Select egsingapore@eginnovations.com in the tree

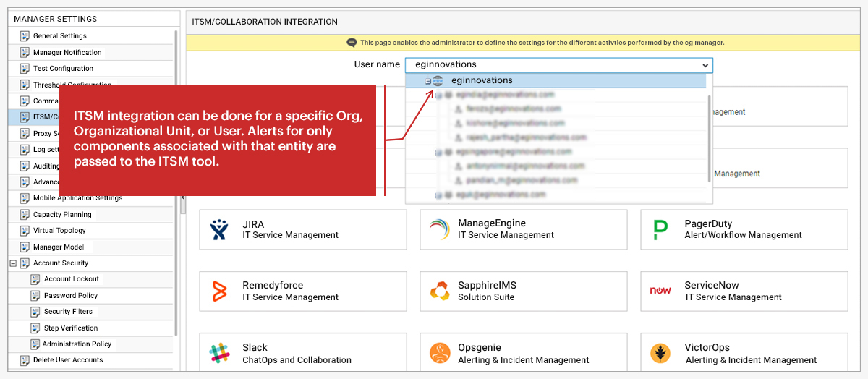[x=514, y=152]
